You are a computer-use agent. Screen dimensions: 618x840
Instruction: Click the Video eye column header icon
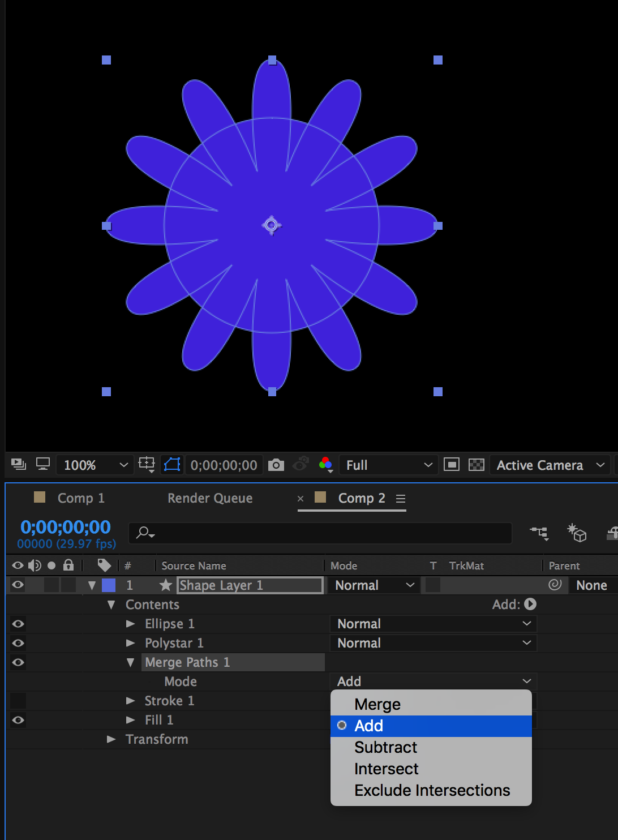(x=18, y=565)
